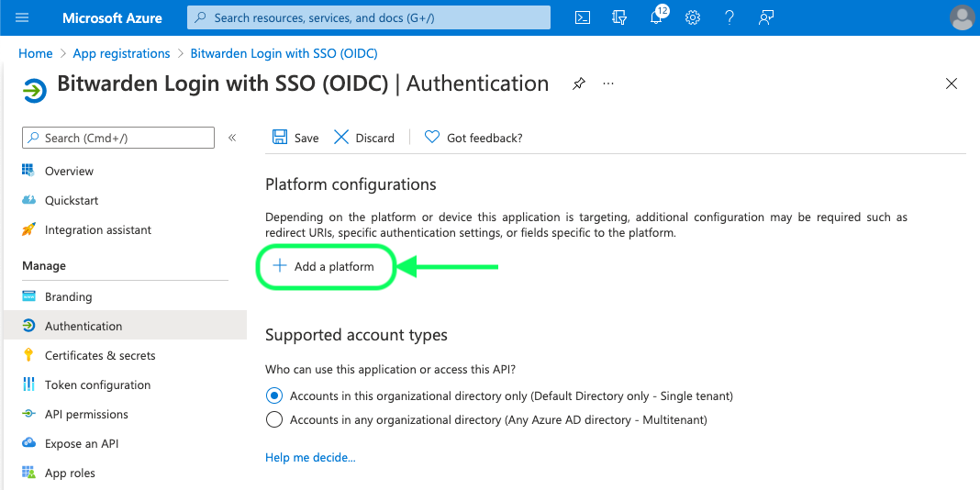The width and height of the screenshot is (980, 490).
Task: Open Directories and subscriptions filter icon
Action: [619, 17]
